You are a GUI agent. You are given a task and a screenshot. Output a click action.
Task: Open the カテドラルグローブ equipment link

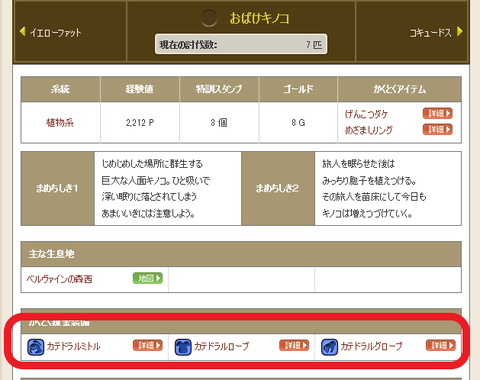tap(371, 346)
